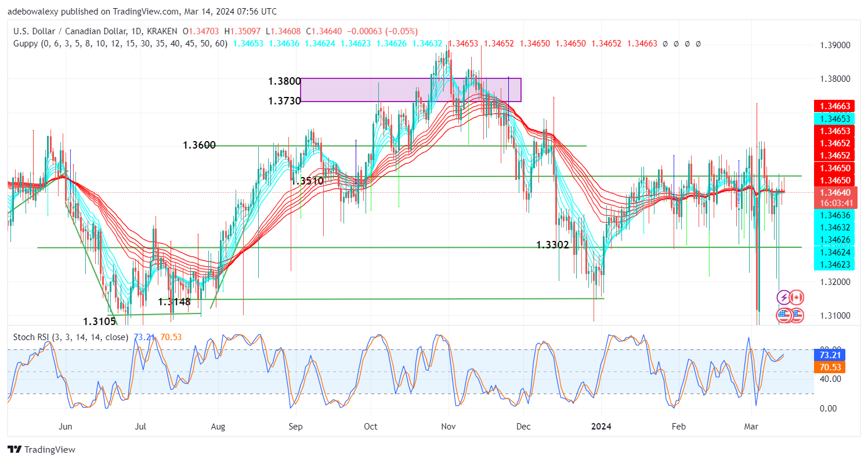Click the 1.3302 annotation label

tap(553, 245)
